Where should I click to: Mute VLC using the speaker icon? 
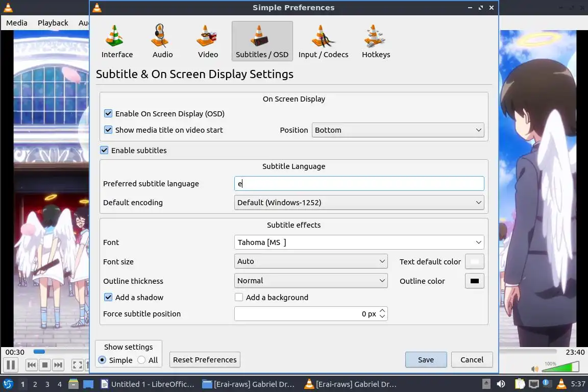(x=535, y=369)
